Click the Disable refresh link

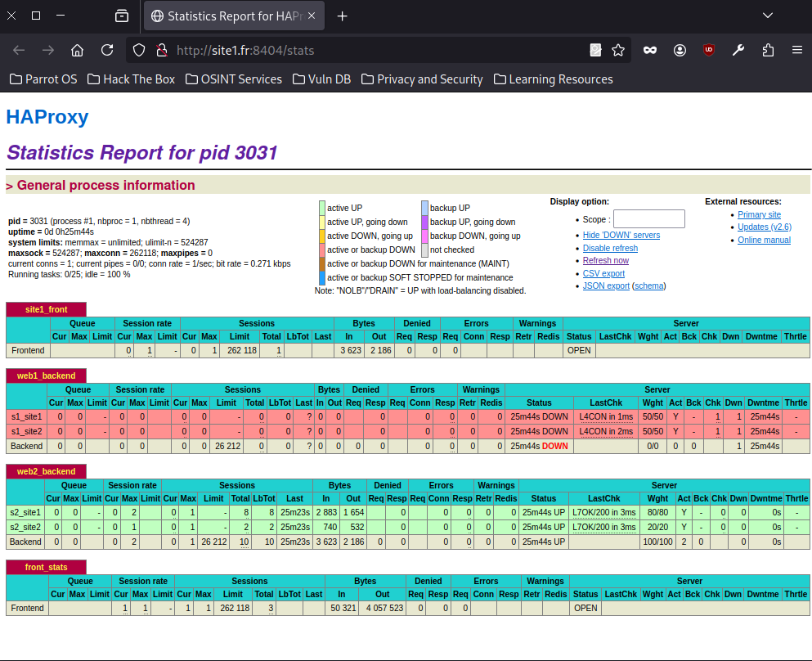point(610,248)
